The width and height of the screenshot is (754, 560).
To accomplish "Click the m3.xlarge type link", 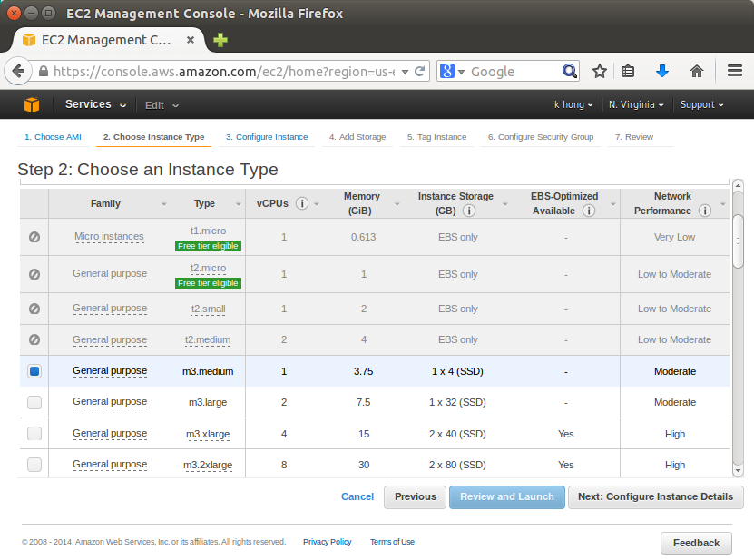I will point(208,434).
